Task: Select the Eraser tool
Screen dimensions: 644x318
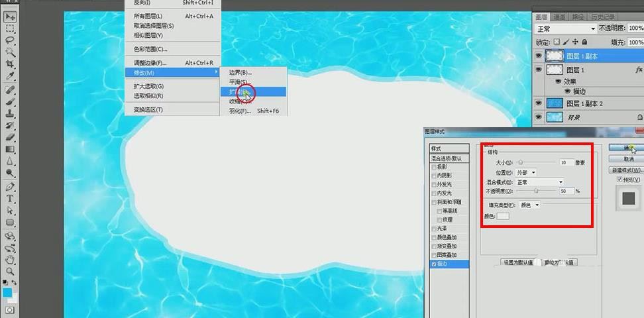Action: 10,137
